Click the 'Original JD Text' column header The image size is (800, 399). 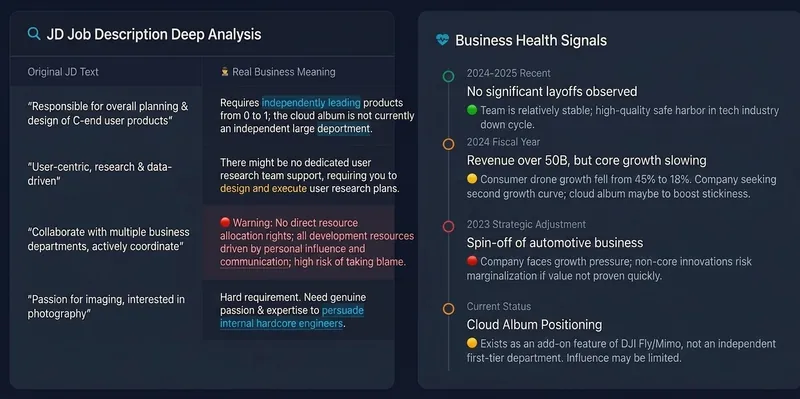click(63, 72)
